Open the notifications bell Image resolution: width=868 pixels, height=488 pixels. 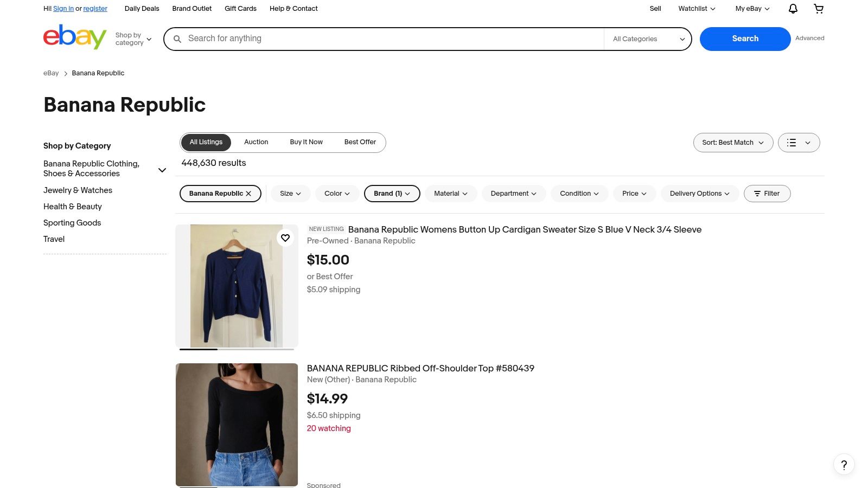[x=793, y=9]
